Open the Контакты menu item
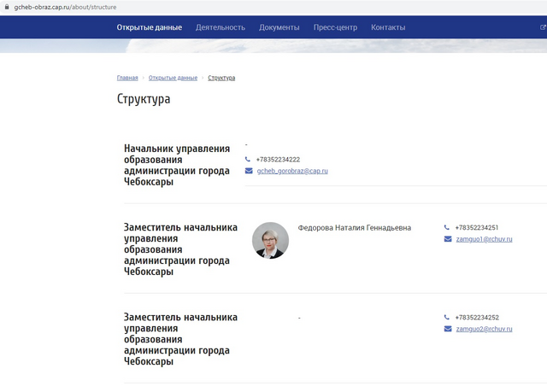Image resolution: width=547 pixels, height=392 pixels. click(x=388, y=27)
